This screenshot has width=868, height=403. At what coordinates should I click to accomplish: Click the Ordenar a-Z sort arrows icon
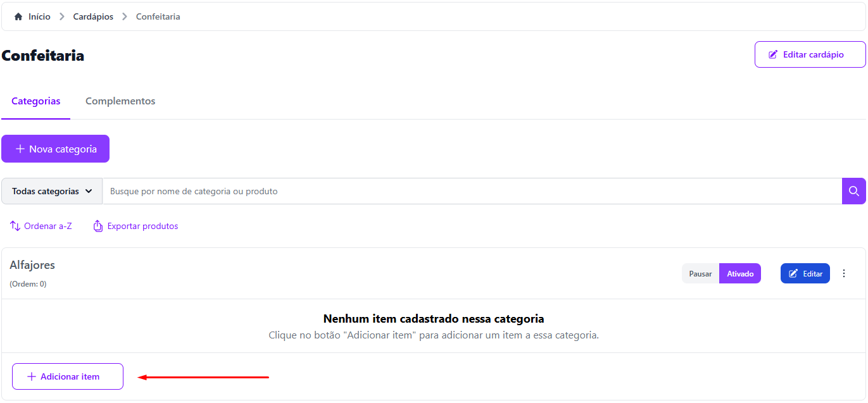[15, 226]
